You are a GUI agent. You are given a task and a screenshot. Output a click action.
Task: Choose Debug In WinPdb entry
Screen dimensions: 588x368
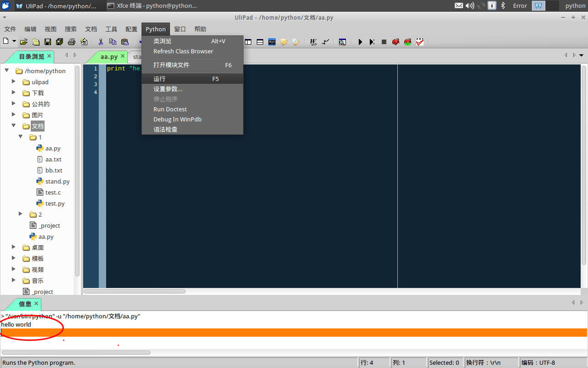pos(192,119)
